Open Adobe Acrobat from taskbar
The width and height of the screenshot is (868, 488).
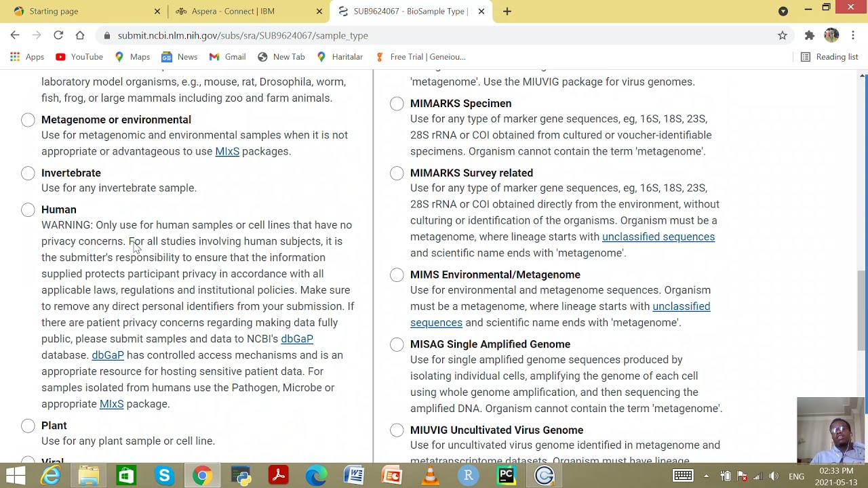[278, 476]
